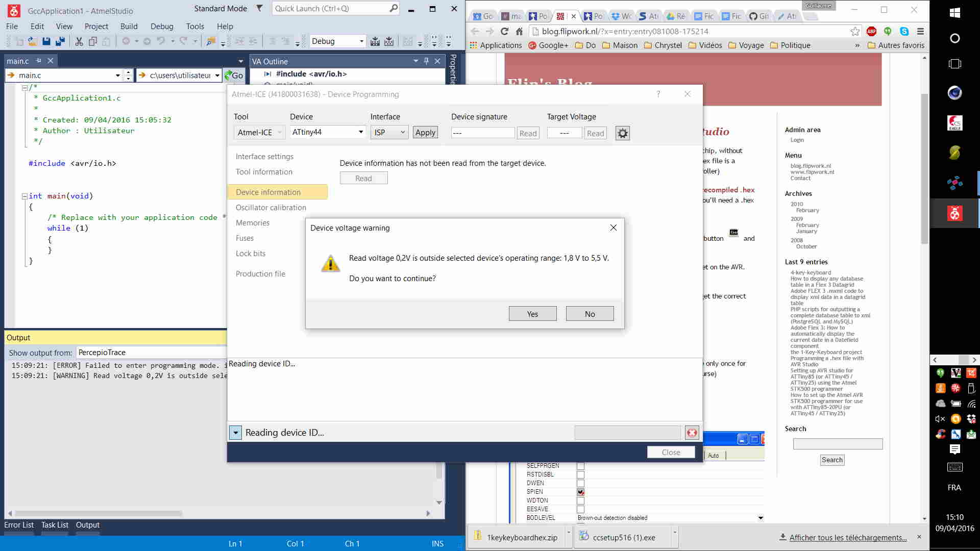
Task: Open the Debug configuration dropdown
Action: click(x=361, y=41)
